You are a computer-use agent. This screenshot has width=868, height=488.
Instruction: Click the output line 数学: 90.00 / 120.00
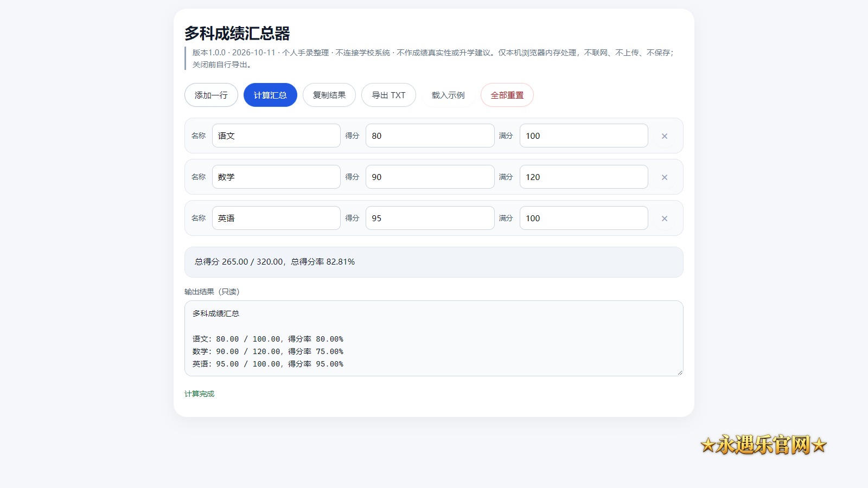click(237, 351)
